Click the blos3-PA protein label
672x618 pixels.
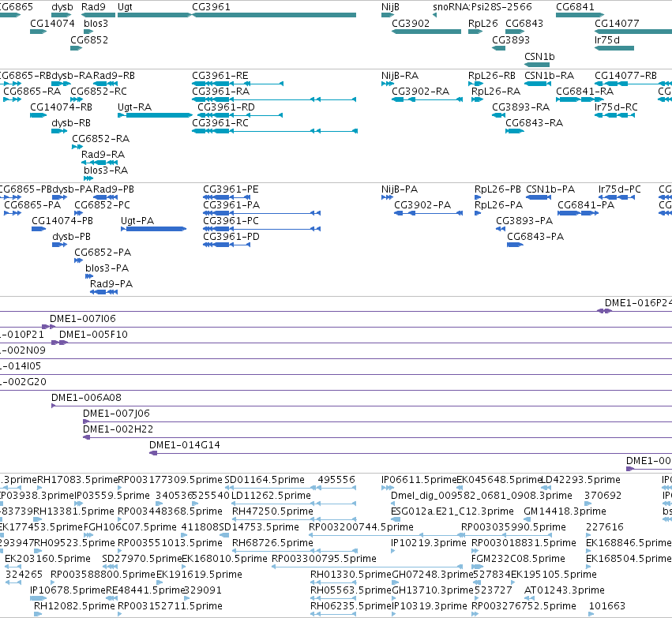[107, 268]
